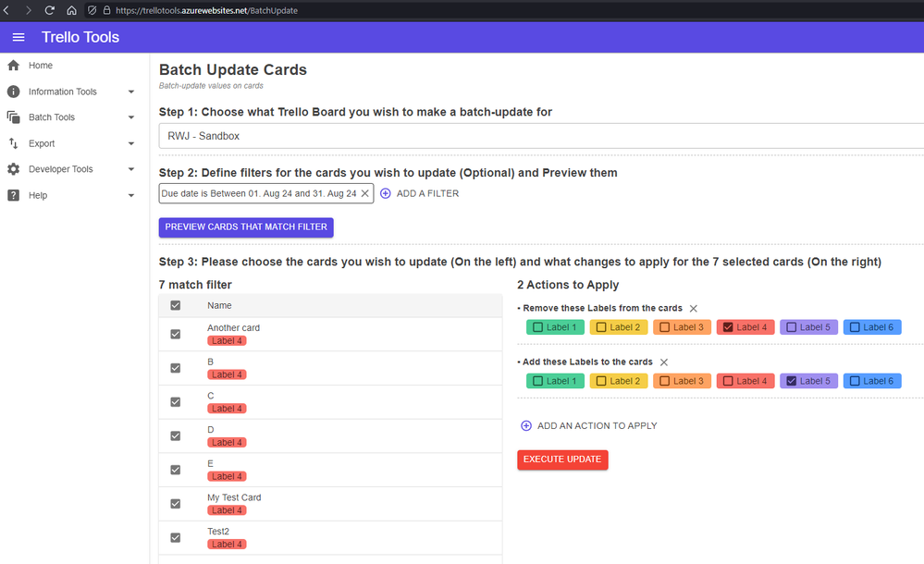
Task: Select orange Label 3 in Add these Labels
Action: pyautogui.click(x=682, y=381)
